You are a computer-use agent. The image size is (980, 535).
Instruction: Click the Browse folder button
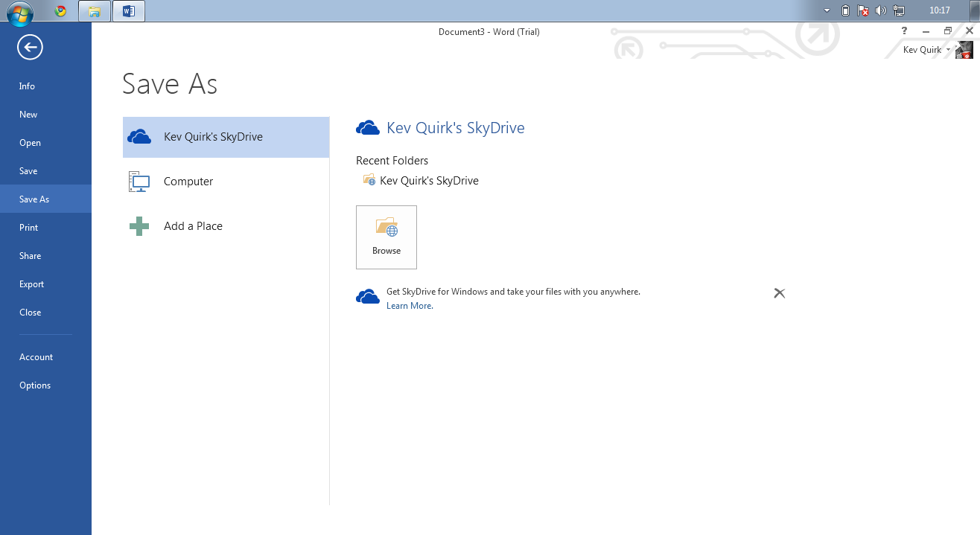click(386, 237)
